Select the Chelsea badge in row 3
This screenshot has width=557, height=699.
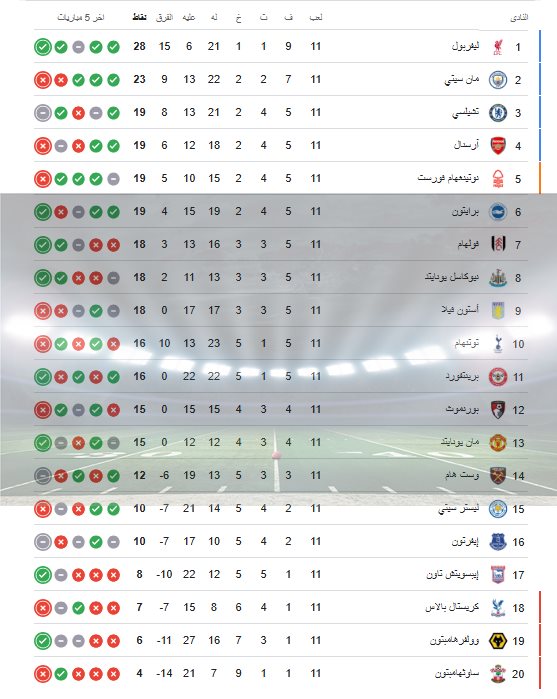[498, 113]
